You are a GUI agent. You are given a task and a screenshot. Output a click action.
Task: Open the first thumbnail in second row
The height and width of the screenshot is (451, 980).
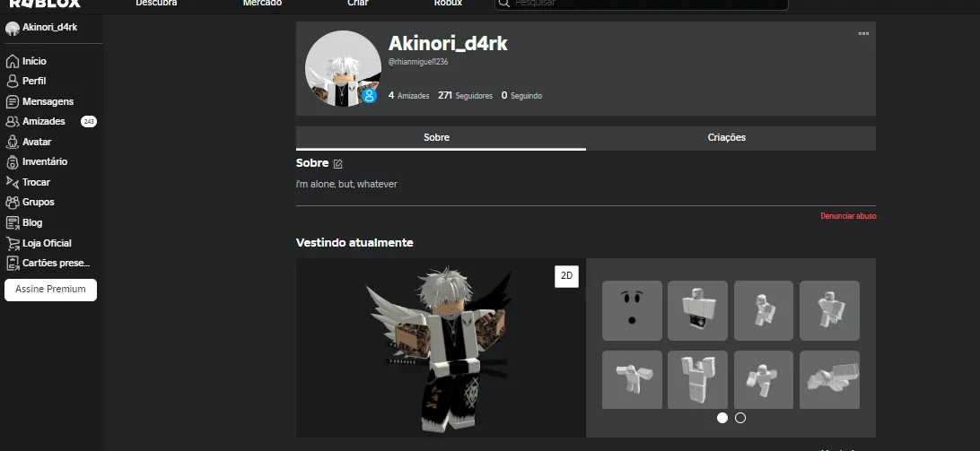click(x=632, y=380)
